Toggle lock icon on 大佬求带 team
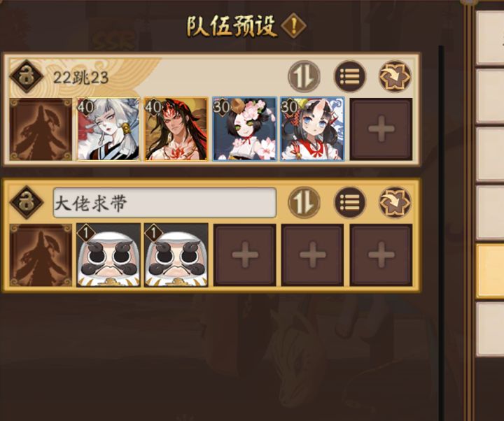 click(x=27, y=202)
